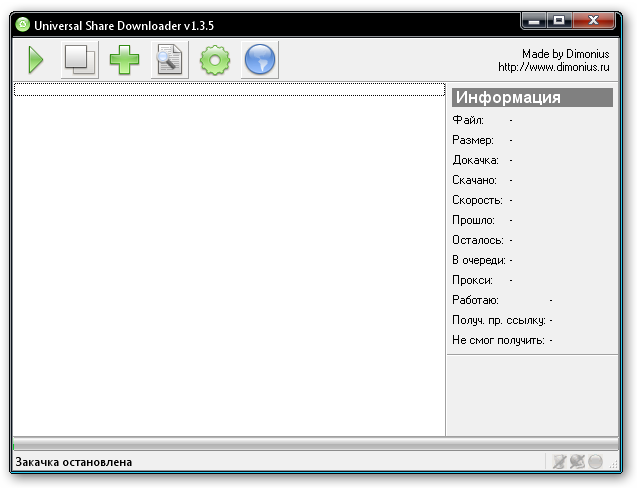Add a new link with the green plus
Viewport: 637px width, 488px height.
click(124, 61)
